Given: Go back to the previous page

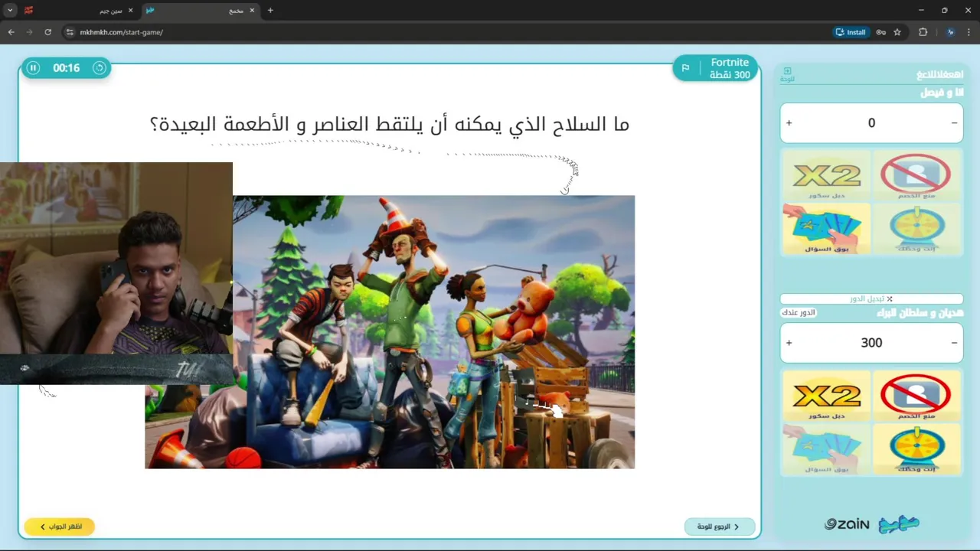Looking at the screenshot, I should 11,32.
